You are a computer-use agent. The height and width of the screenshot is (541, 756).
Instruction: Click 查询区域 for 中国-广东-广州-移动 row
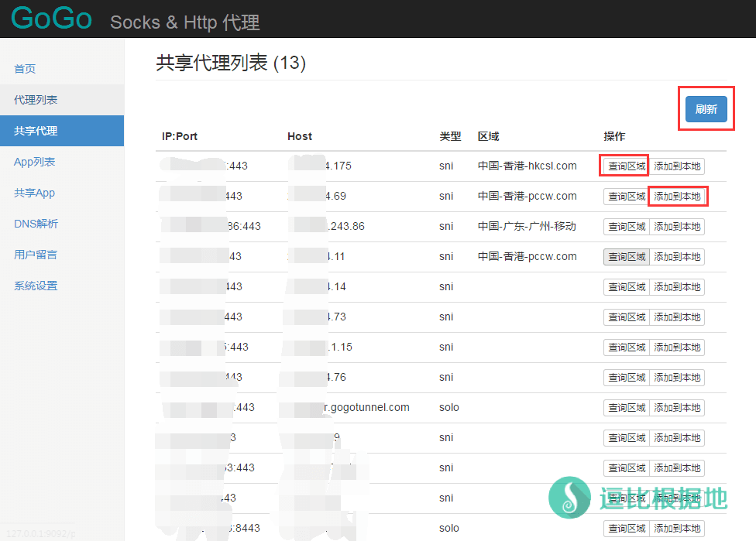click(626, 227)
